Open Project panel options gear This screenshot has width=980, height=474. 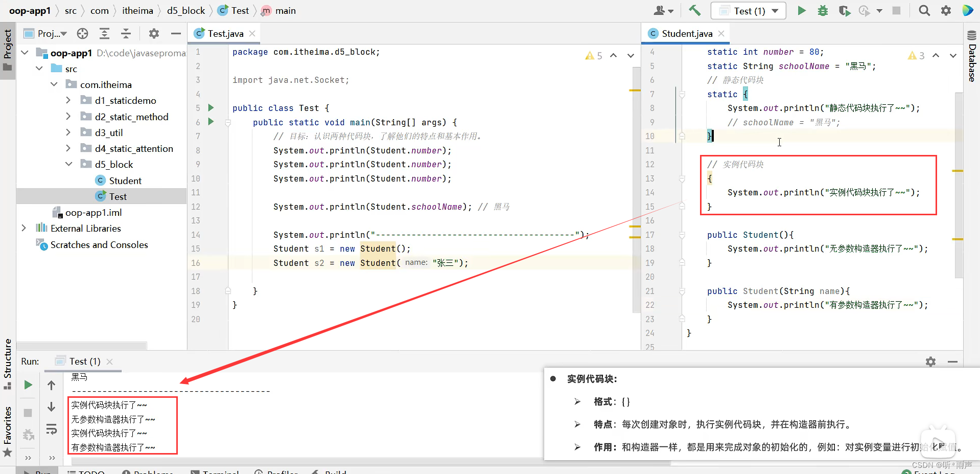(154, 33)
